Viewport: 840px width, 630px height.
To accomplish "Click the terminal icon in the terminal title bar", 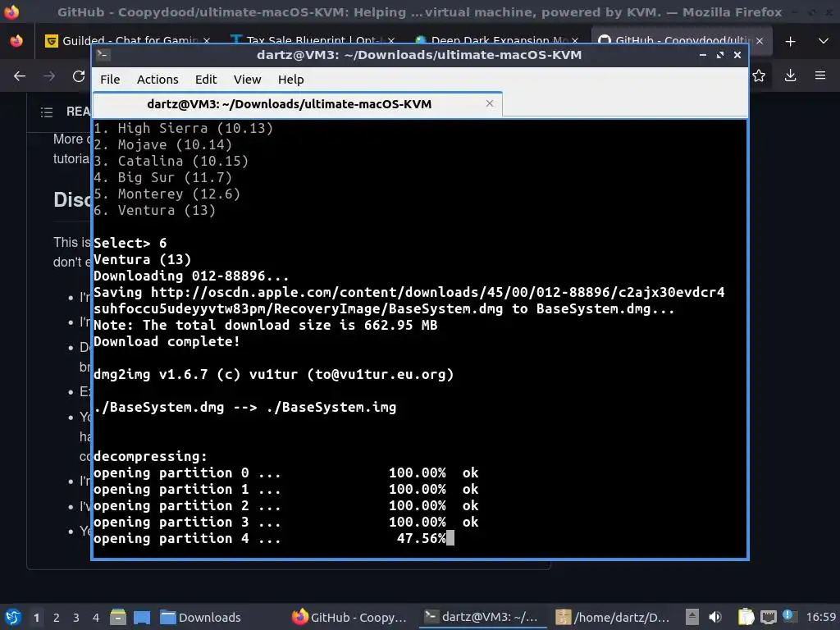I will pyautogui.click(x=103, y=54).
